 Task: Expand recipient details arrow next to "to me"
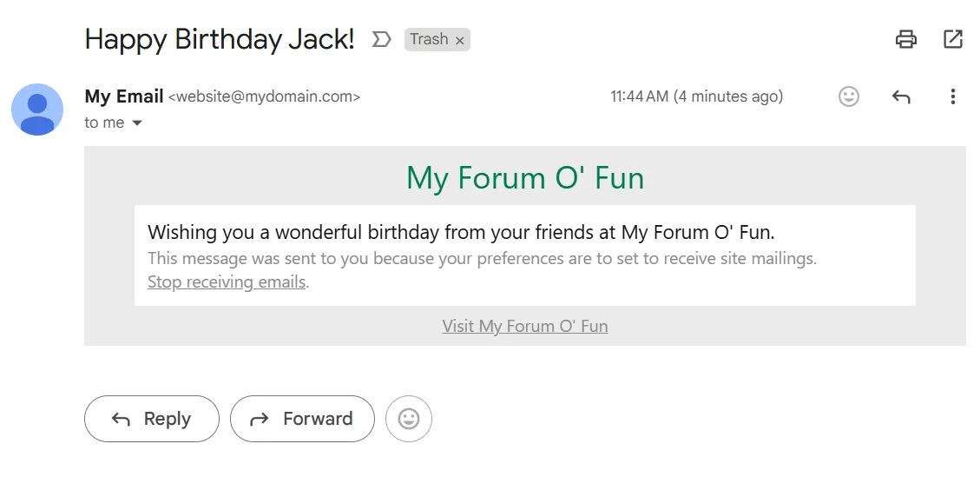tap(137, 123)
